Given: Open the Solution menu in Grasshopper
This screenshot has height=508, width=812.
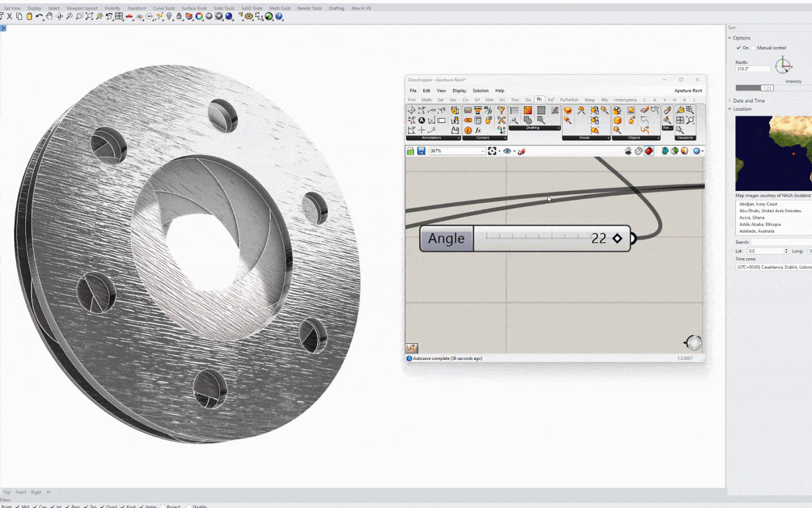Looking at the screenshot, I should pos(480,90).
